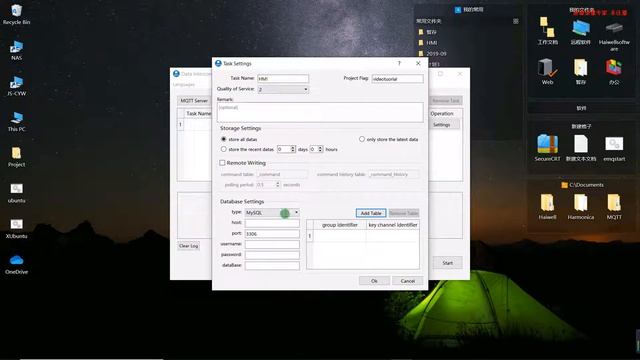This screenshot has width=640, height=360.
Task: Click the polling period spinner arrows
Action: (278, 184)
